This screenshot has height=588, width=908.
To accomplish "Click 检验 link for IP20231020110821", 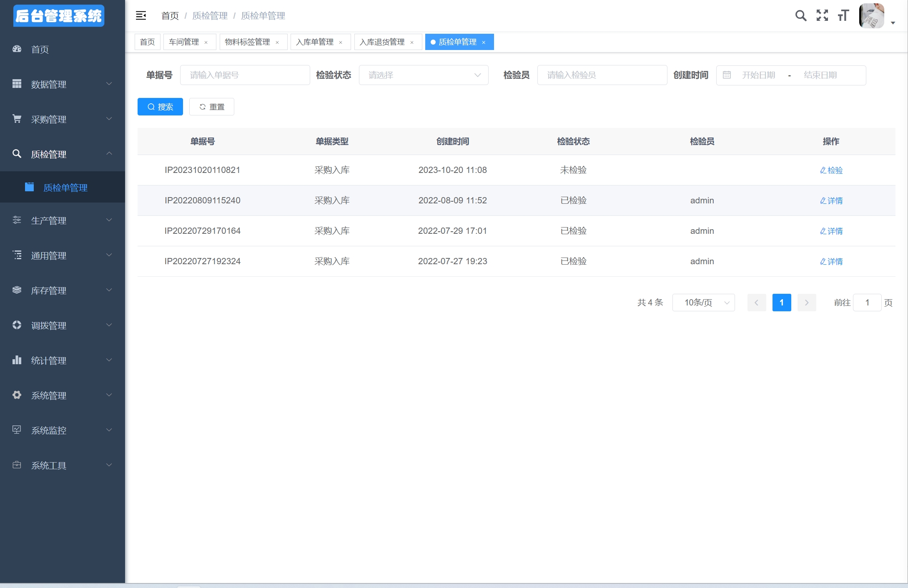I will click(x=831, y=170).
